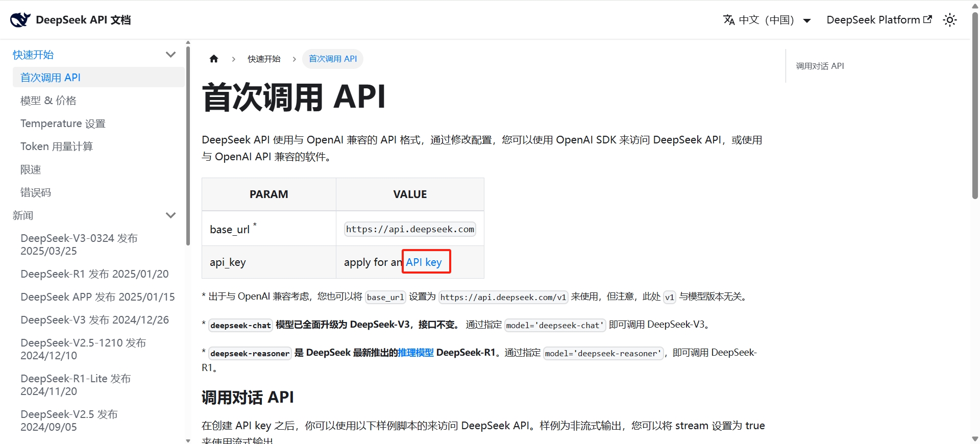Open 模型 & 价格 sidebar item
The width and height of the screenshot is (980, 444).
pos(48,101)
